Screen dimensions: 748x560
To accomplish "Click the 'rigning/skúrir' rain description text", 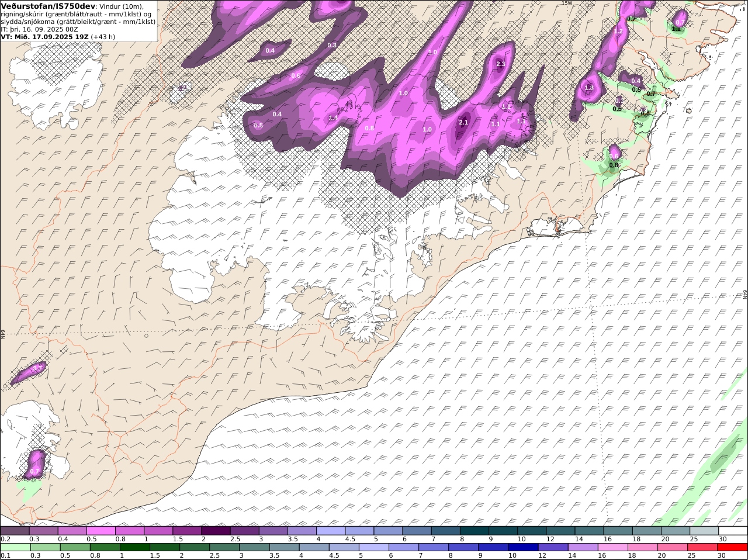I will click(x=23, y=13).
